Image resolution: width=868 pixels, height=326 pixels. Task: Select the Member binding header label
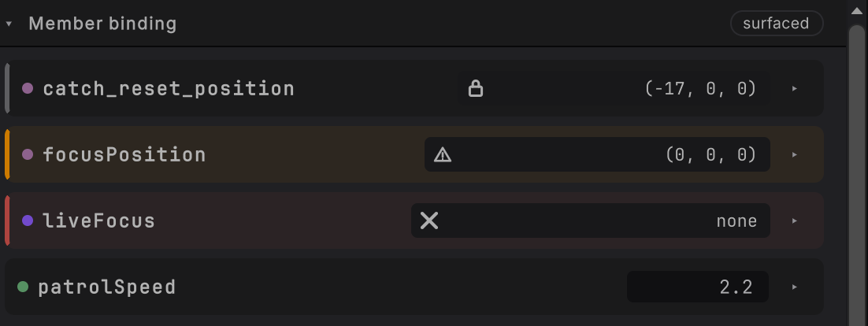click(x=102, y=24)
